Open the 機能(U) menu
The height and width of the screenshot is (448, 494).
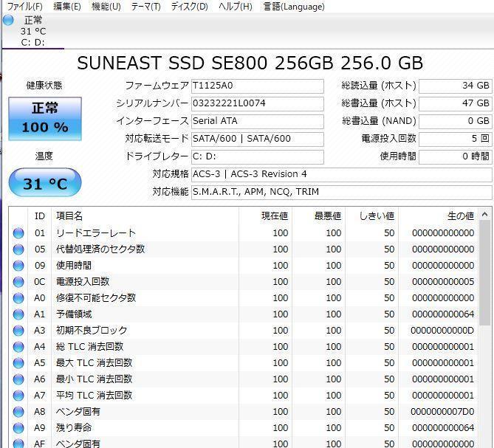[106, 7]
